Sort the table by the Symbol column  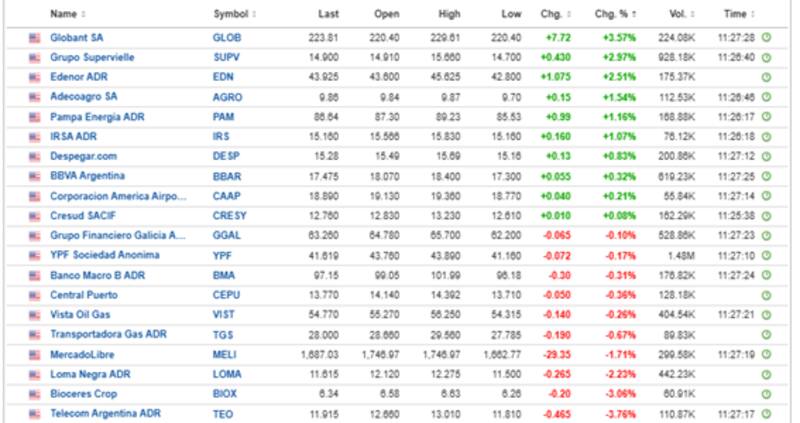[233, 14]
